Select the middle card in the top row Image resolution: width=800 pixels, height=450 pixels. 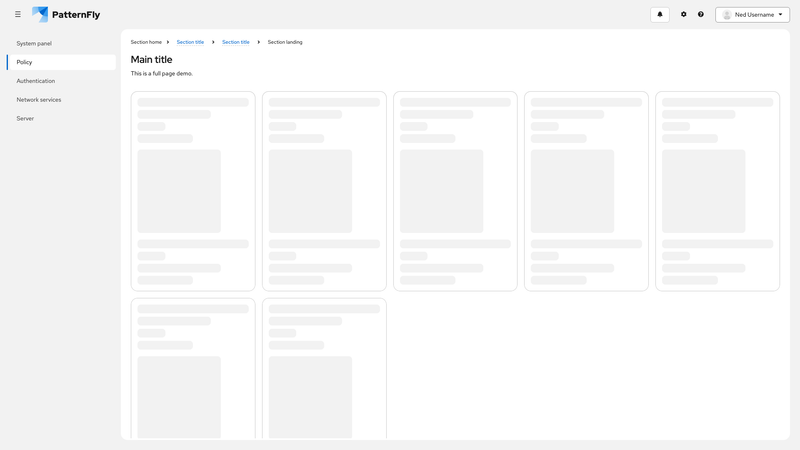pos(455,191)
